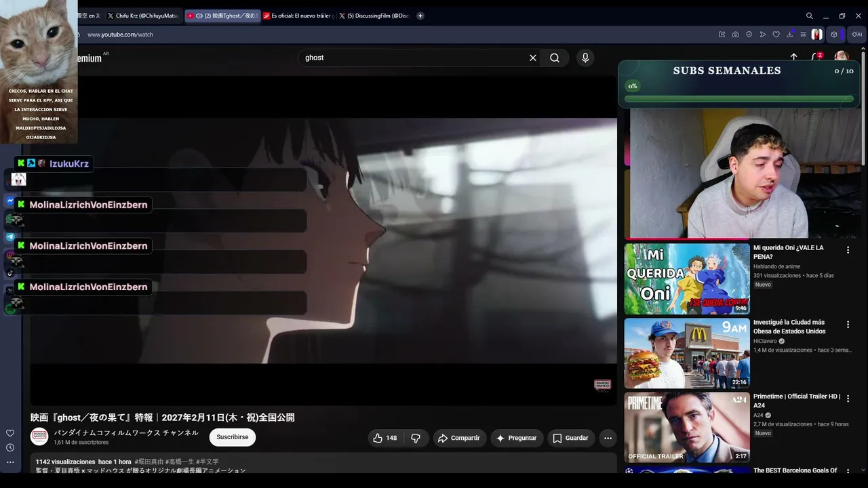Screen dimensions: 868x488
Task: Open the Primetime Official Trailer thumbnail
Action: tap(687, 427)
